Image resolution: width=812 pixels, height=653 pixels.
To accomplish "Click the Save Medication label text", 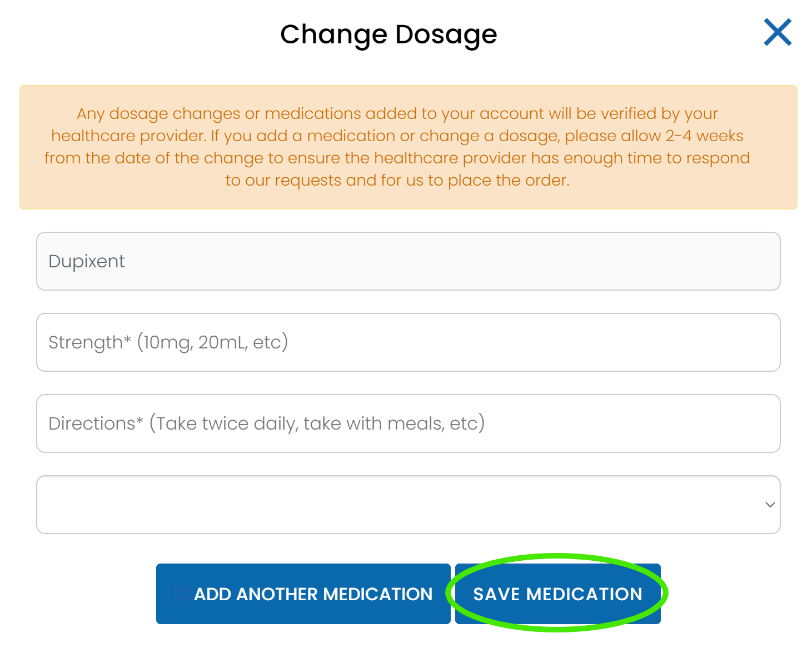I will click(557, 594).
